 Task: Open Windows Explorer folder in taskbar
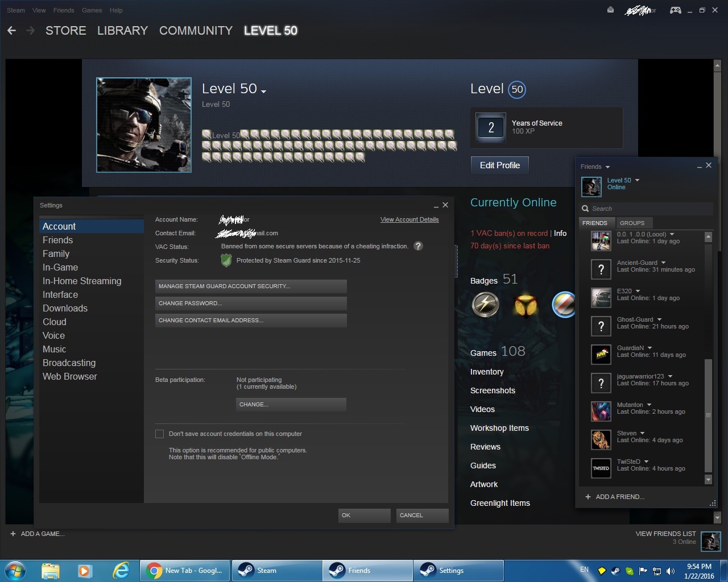51,571
